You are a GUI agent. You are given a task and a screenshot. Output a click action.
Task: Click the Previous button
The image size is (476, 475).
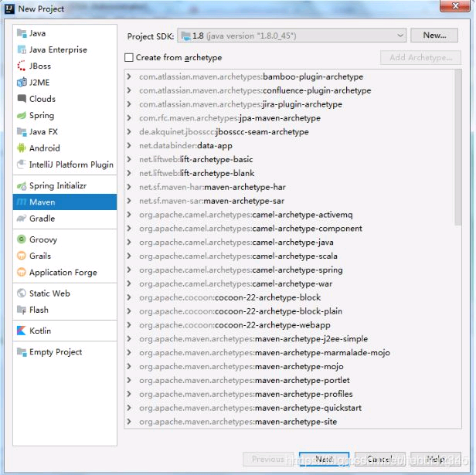click(268, 460)
